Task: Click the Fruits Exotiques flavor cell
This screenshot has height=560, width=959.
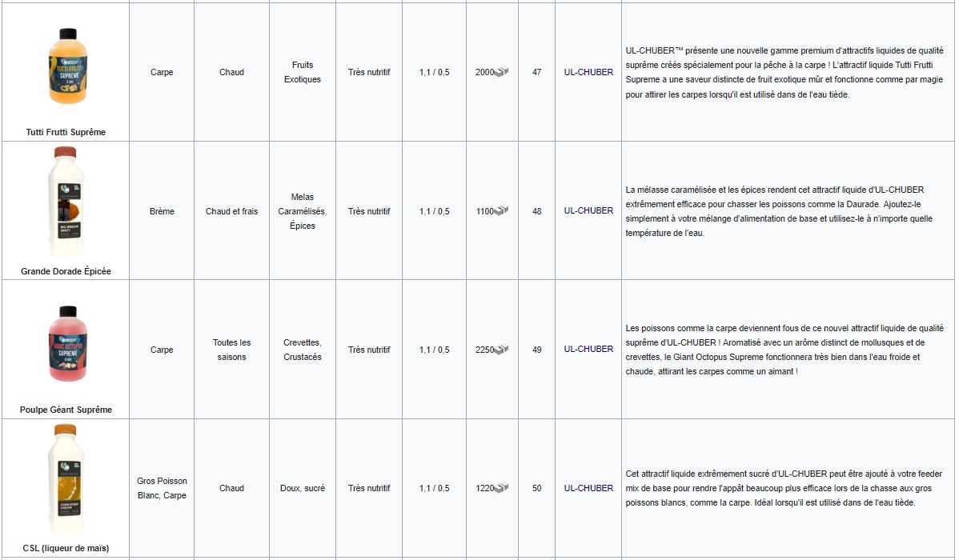Action: (303, 72)
